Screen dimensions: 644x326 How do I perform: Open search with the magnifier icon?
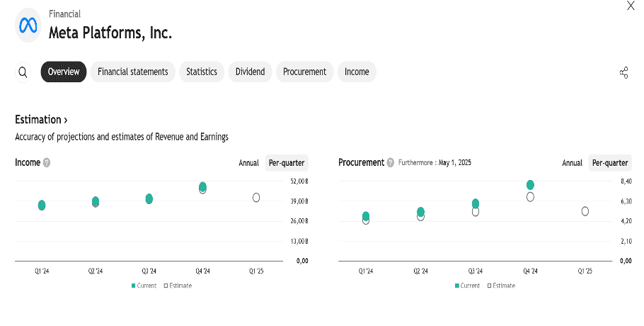pos(23,72)
